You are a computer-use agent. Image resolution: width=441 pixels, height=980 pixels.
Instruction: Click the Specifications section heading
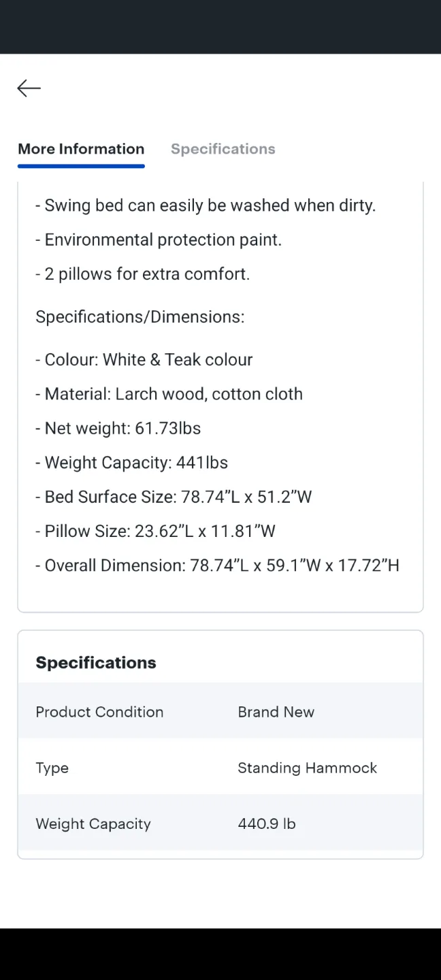pyautogui.click(x=95, y=662)
